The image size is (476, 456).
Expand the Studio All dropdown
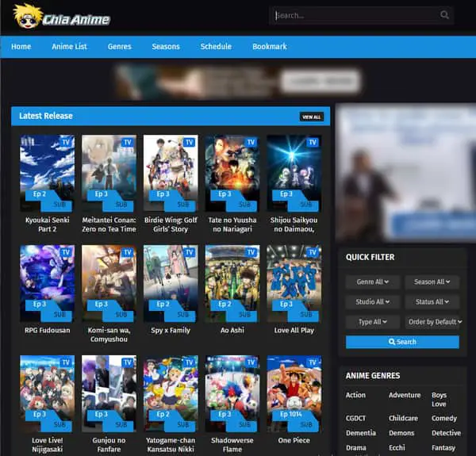point(373,302)
